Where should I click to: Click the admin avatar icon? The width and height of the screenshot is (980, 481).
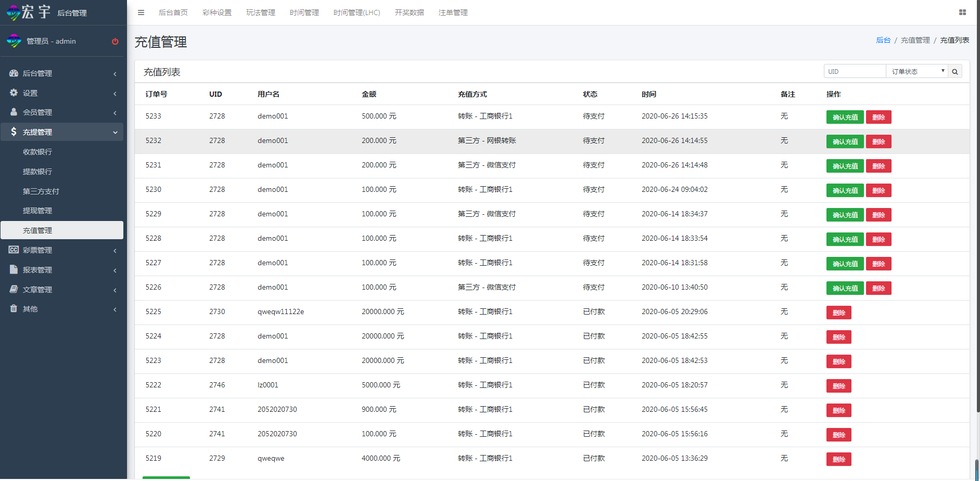[x=14, y=41]
